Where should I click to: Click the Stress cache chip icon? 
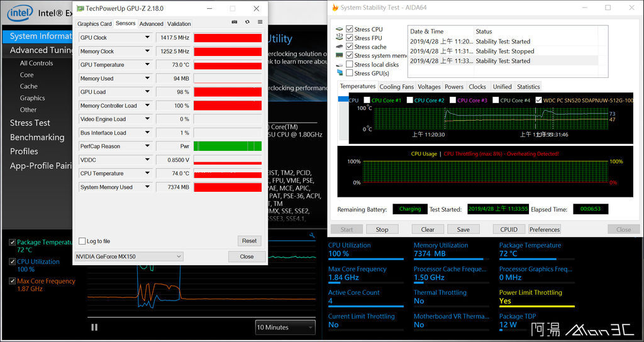[339, 47]
